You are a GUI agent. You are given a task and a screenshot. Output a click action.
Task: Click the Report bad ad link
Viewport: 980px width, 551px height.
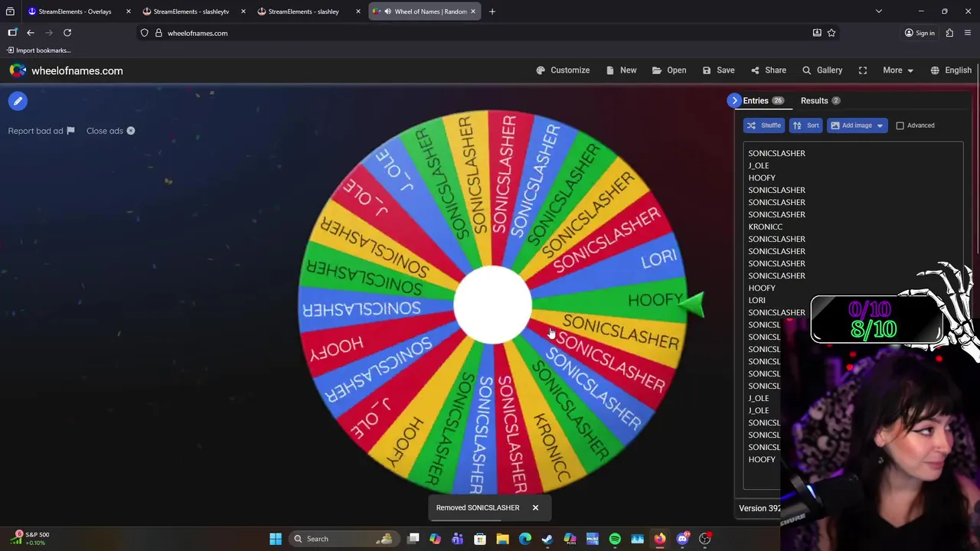click(41, 131)
